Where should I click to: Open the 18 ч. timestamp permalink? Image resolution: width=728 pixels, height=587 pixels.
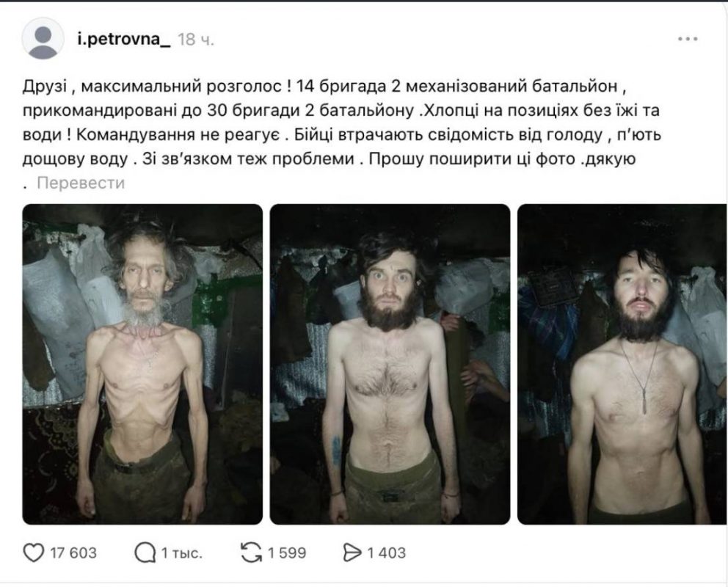pyautogui.click(x=196, y=40)
